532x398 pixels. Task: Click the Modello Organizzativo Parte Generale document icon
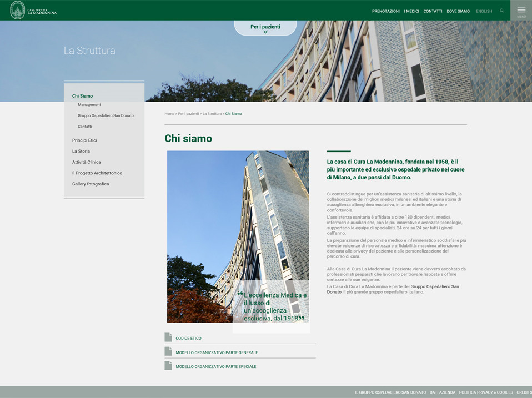pos(168,351)
